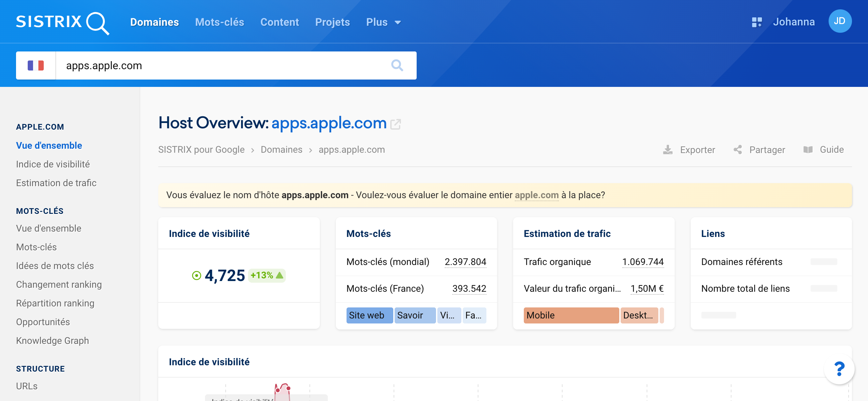Screen dimensions: 868x401
Task: Open Opportunités in the sidebar
Action: 43,322
